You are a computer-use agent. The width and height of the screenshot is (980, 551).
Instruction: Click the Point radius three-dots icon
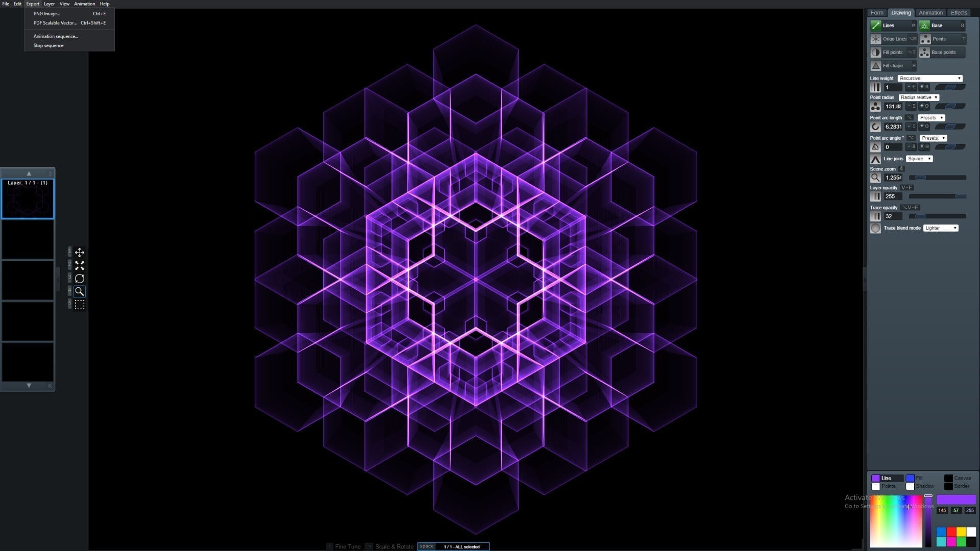[875, 107]
